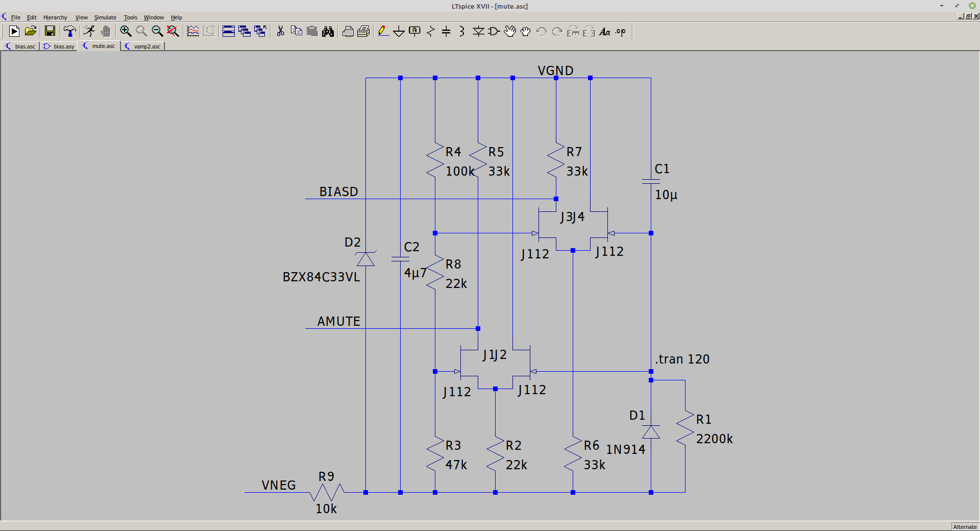This screenshot has width=980, height=531.
Task: Zoom to fit with the crossed magnifier
Action: click(x=173, y=31)
